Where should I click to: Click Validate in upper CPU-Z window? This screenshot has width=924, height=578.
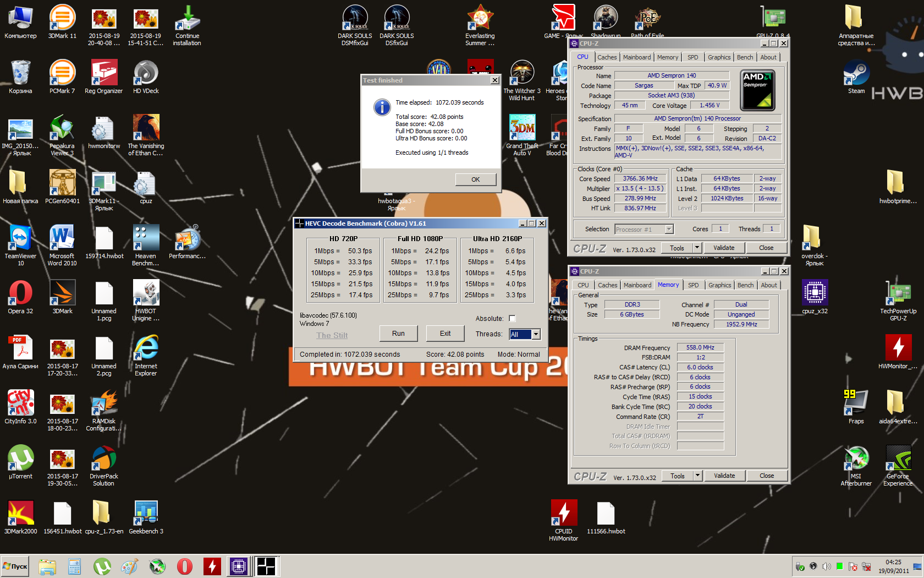724,248
